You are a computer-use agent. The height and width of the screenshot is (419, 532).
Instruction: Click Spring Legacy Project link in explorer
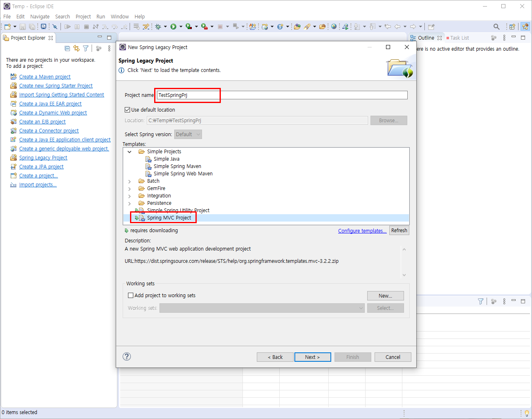(x=43, y=157)
